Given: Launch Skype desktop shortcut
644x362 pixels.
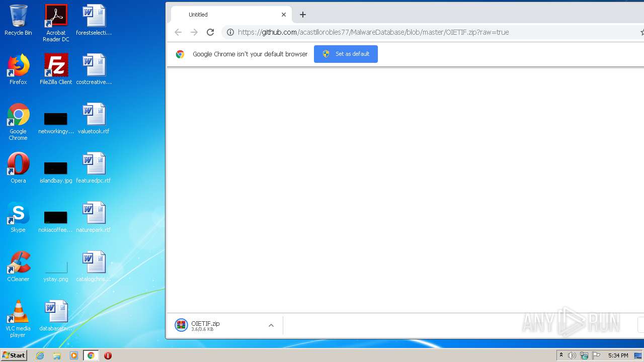Looking at the screenshot, I should click(18, 217).
